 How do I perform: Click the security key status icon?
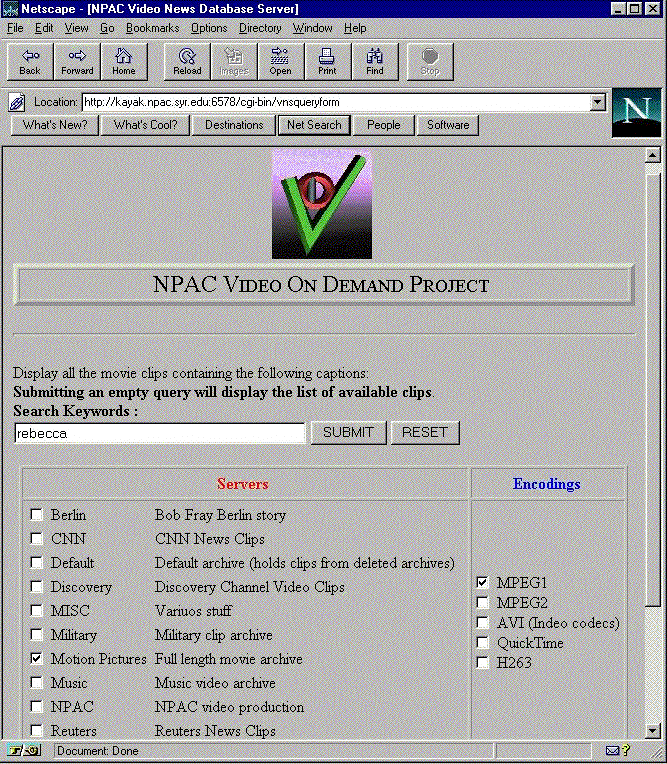tap(24, 750)
